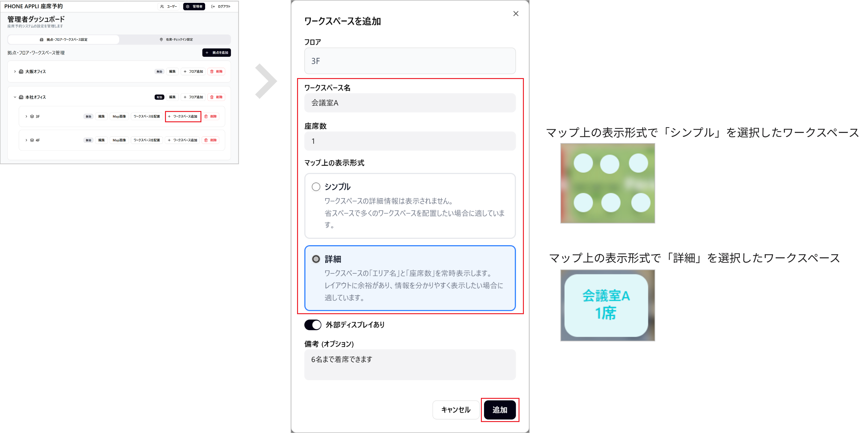Click the building icon beside 本社オフィス

click(x=21, y=97)
